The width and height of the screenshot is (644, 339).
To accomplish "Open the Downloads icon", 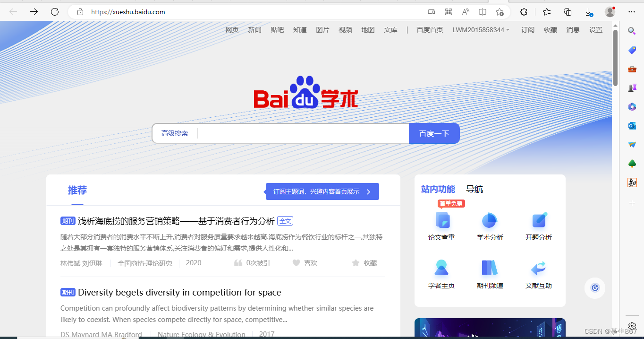I will 589,12.
